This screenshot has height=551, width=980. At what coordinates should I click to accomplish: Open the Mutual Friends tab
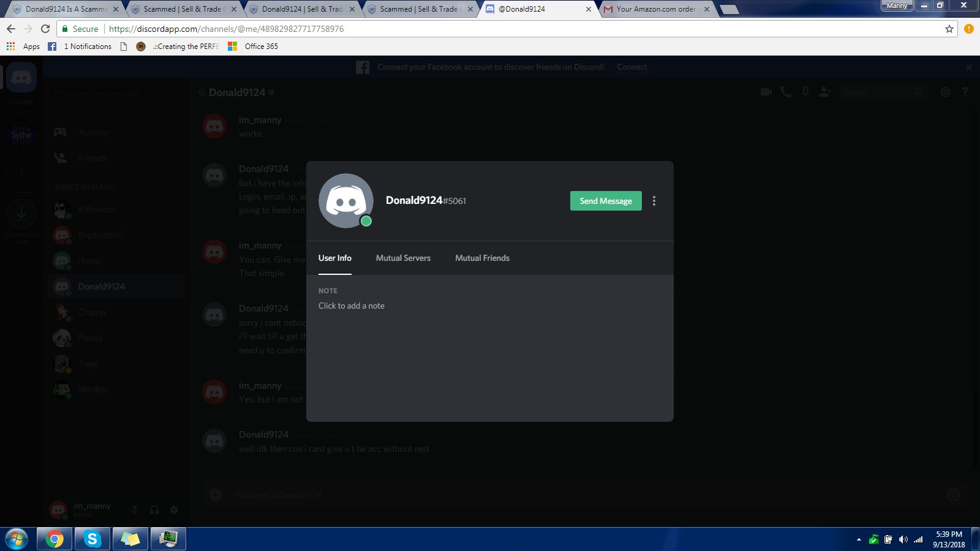(482, 258)
